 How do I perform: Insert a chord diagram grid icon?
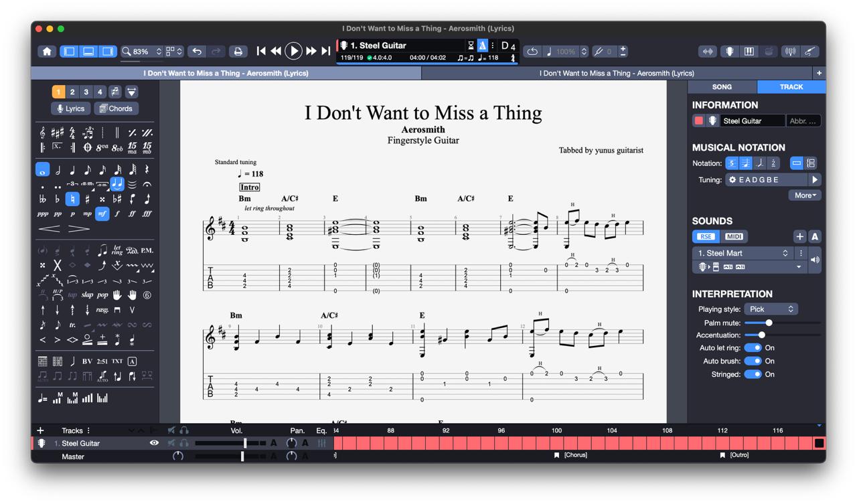coord(42,361)
